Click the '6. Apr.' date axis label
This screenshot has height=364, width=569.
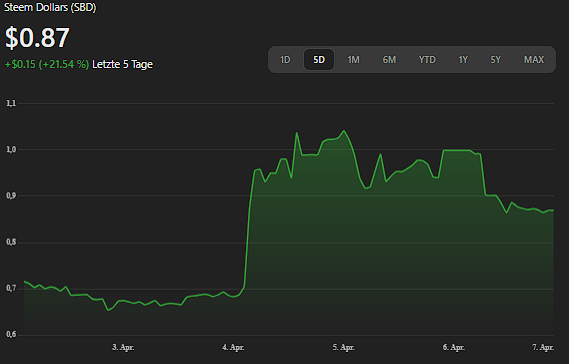tap(454, 347)
